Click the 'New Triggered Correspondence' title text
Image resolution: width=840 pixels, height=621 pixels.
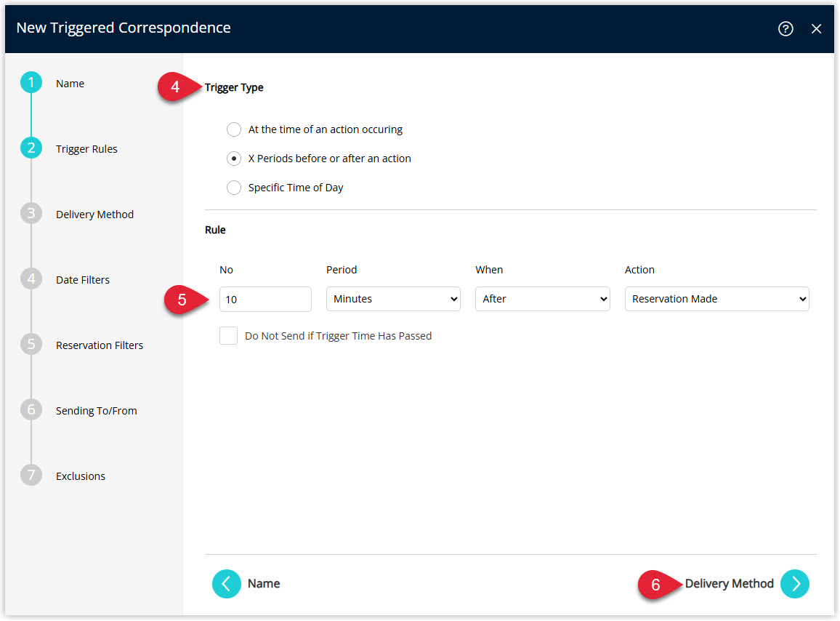point(124,28)
